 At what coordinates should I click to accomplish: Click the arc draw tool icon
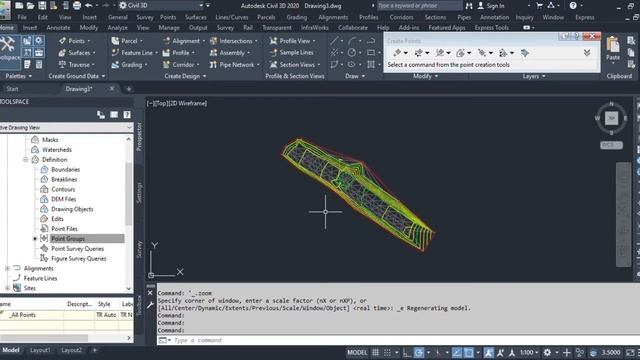(x=353, y=40)
